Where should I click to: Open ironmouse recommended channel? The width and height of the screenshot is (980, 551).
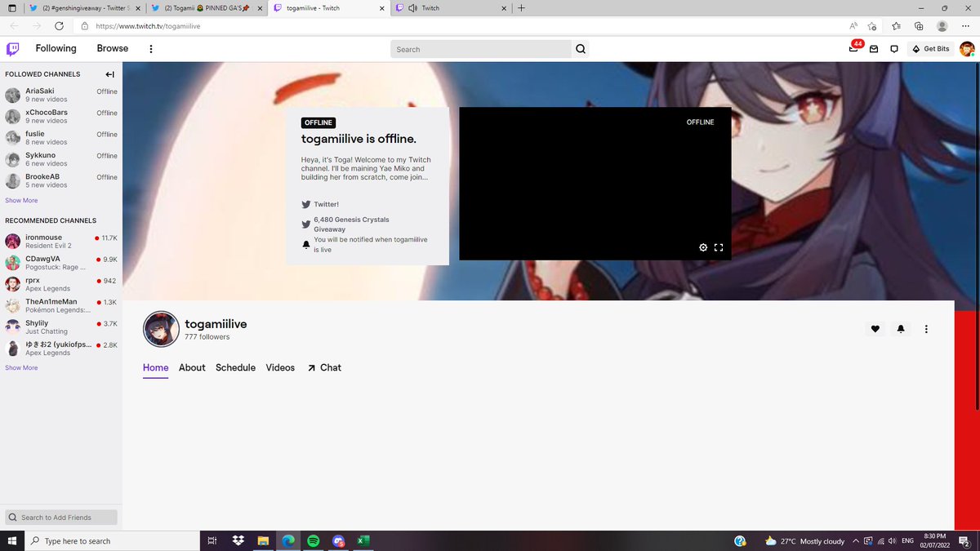61,241
